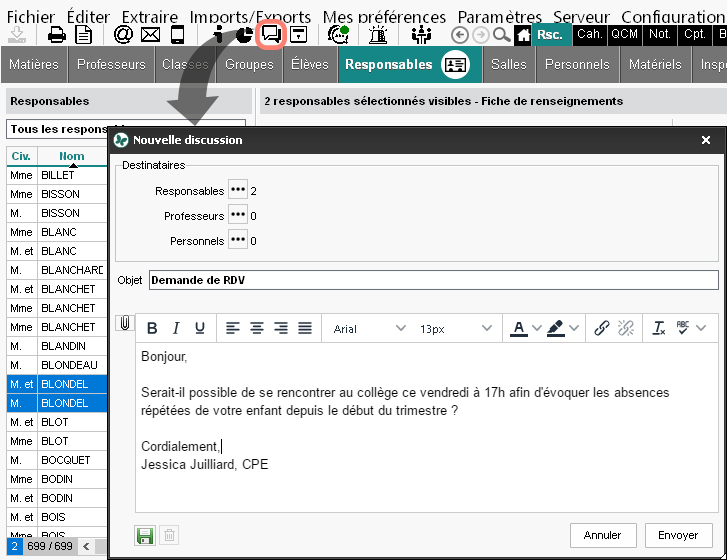
Task: Click the alarm siren icon
Action: point(378,35)
